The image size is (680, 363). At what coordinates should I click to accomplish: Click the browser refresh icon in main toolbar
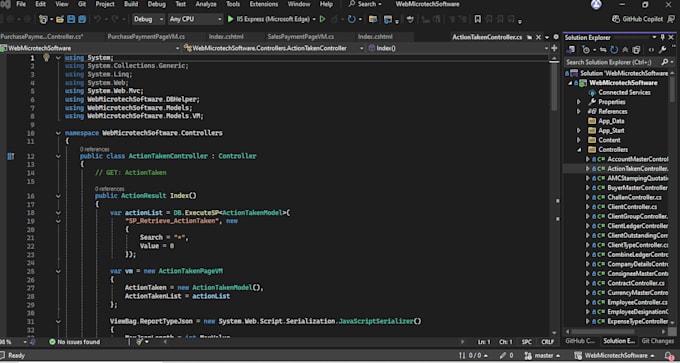point(351,19)
